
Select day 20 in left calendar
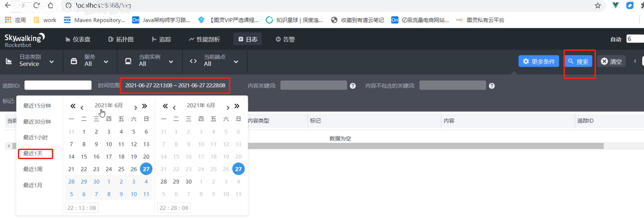[x=146, y=157]
